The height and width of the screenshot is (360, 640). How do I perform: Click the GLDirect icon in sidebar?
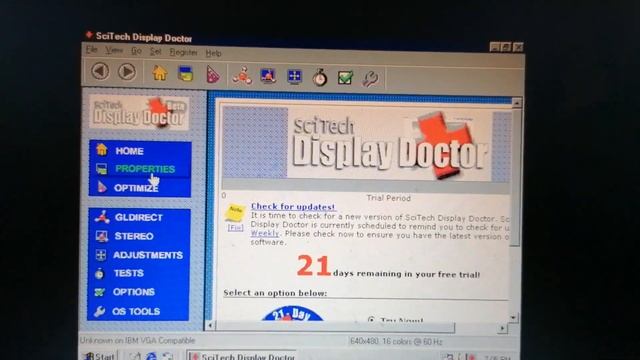102,217
